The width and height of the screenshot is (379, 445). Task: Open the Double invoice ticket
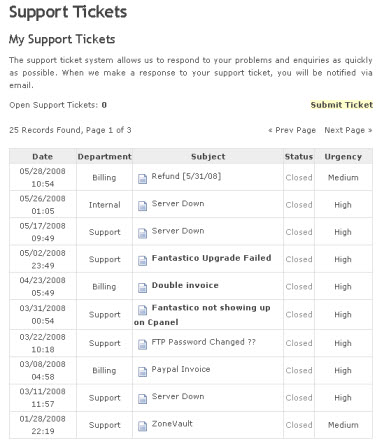185,285
